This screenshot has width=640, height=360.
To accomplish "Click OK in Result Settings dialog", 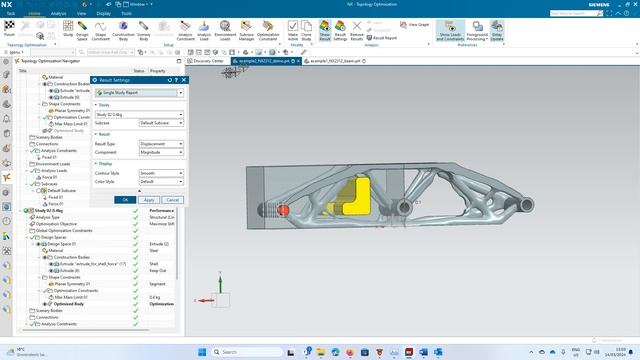I will [x=125, y=200].
